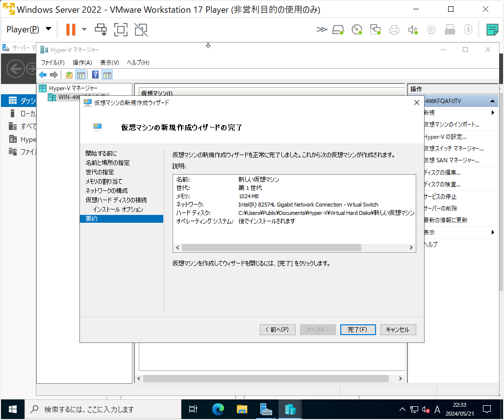504x420 pixels.
Task: Click the sound device icon in VMware toolbar
Action: coord(412,29)
